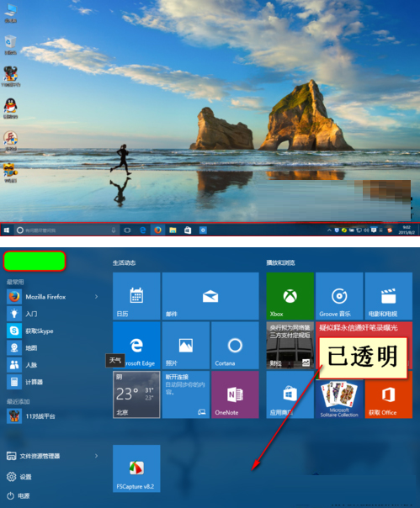
Task: Open the Windows Start button on taskbar
Action: 7,230
